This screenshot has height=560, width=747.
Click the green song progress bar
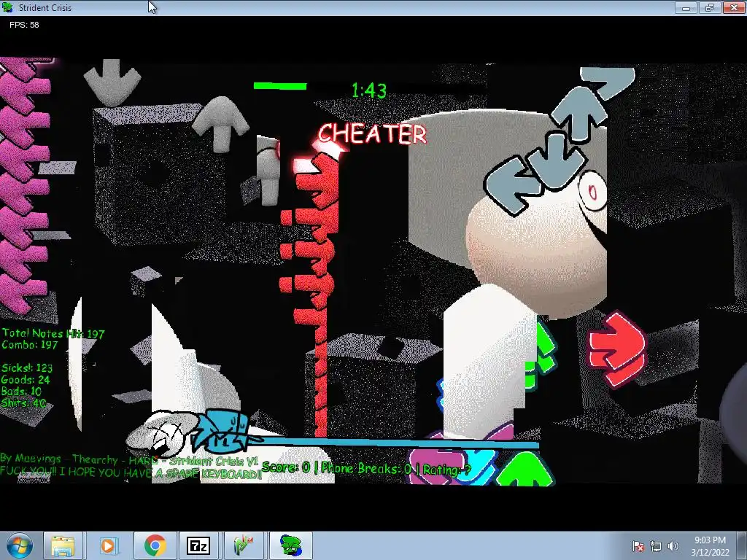click(280, 86)
